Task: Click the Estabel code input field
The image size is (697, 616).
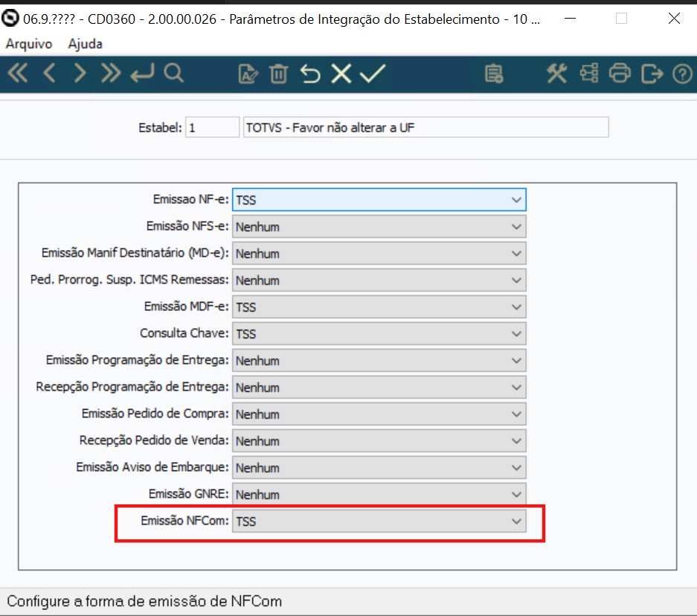Action: 212,127
